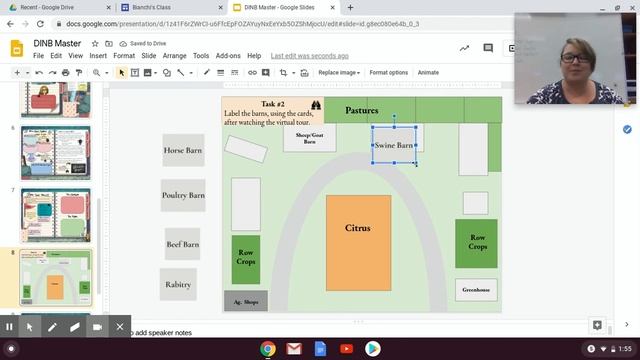Switch to the Bianchi's Class tab
The image size is (640, 360).
pos(172,7)
